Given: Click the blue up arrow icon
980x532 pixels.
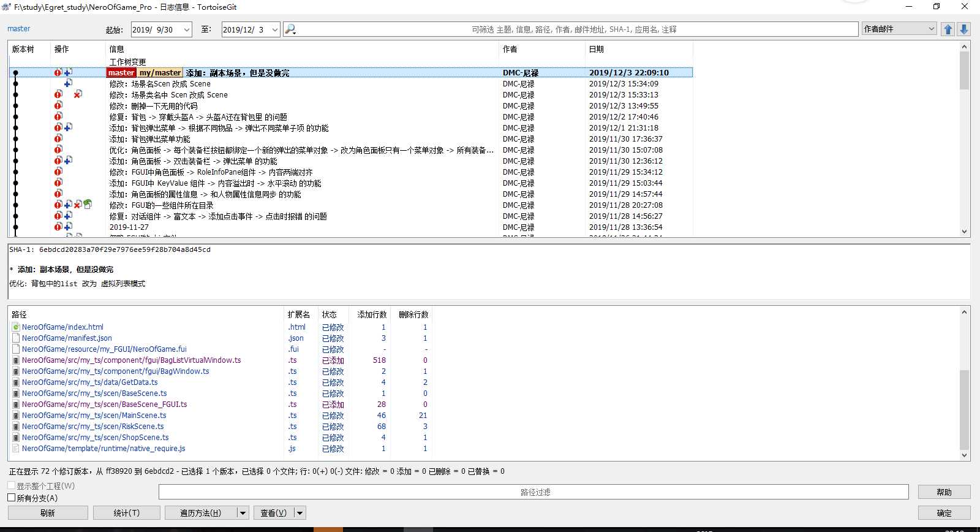Looking at the screenshot, I should (x=948, y=29).
